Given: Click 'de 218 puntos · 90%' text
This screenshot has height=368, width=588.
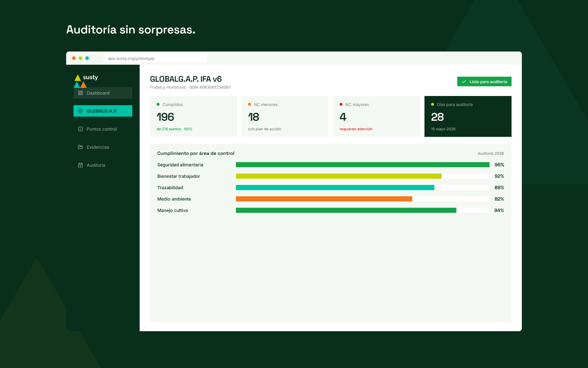Looking at the screenshot, I should click(175, 129).
